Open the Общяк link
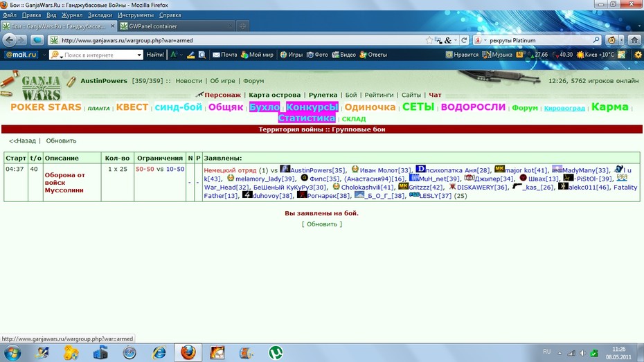The width and height of the screenshot is (644, 362). click(x=226, y=107)
